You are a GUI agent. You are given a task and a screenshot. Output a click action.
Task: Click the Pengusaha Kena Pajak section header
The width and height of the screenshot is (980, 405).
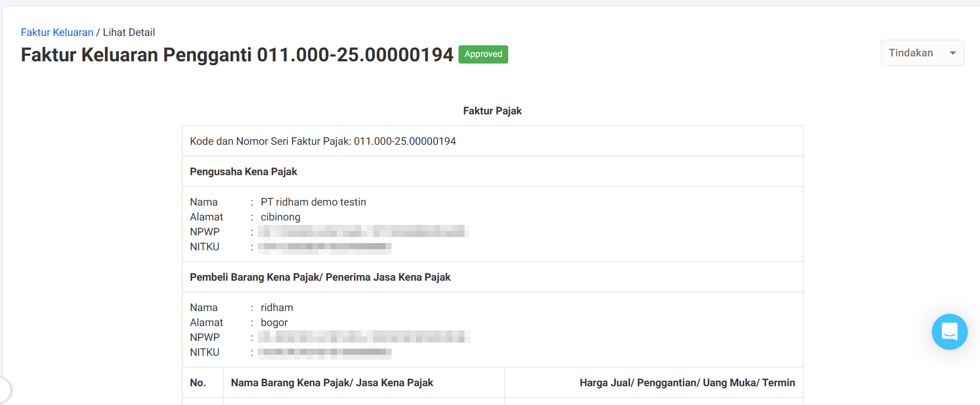click(243, 172)
